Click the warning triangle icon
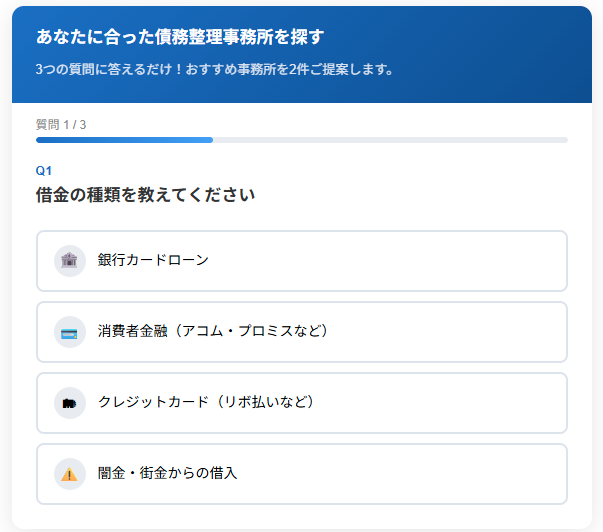This screenshot has height=532, width=603. click(69, 474)
